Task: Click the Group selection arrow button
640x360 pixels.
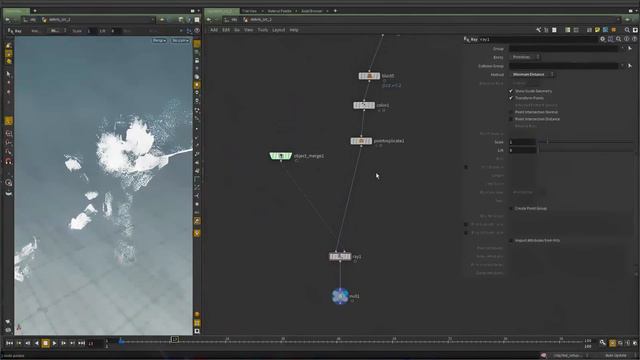Action: click(630, 49)
